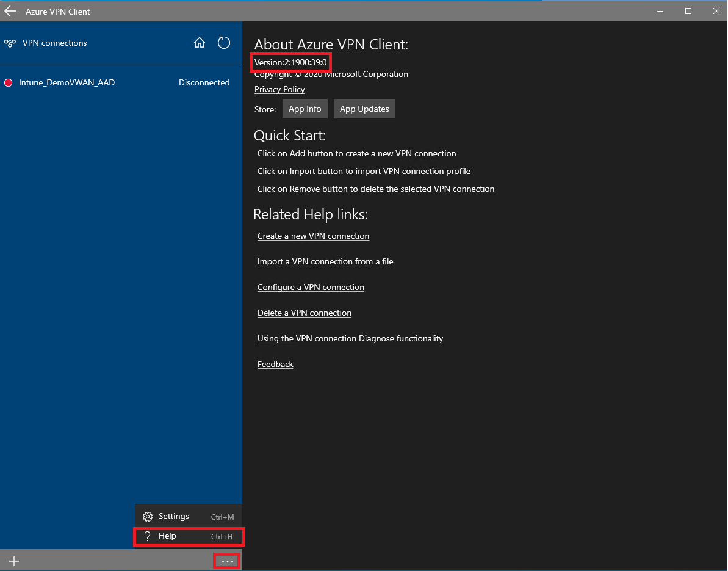Click the Copyright 2020 Microsoft Corporation text
This screenshot has height=571, width=728.
pos(331,75)
